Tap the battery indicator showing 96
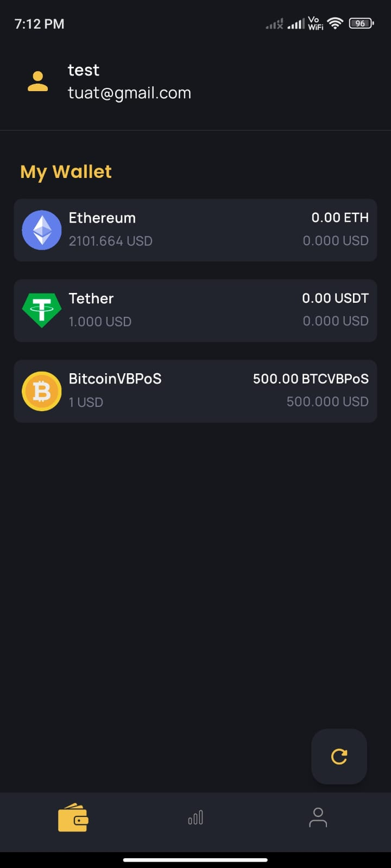Screen dimensions: 391x868 (361, 23)
